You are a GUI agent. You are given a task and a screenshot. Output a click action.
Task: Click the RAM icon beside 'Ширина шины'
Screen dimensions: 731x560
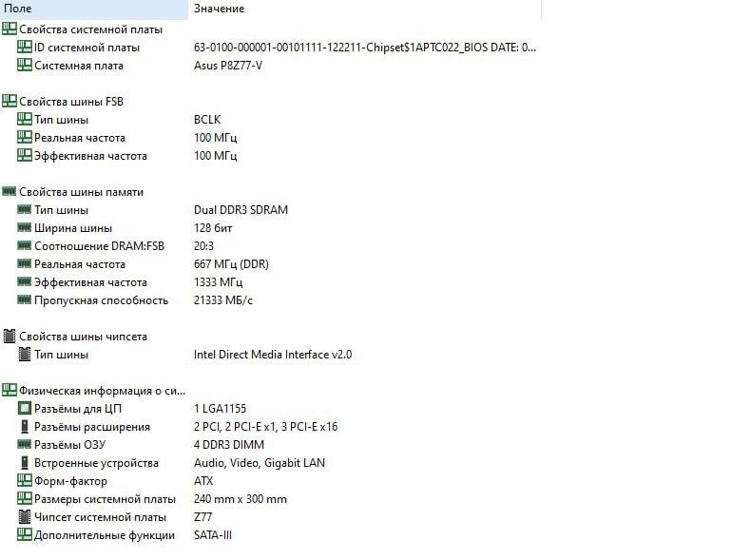25,227
